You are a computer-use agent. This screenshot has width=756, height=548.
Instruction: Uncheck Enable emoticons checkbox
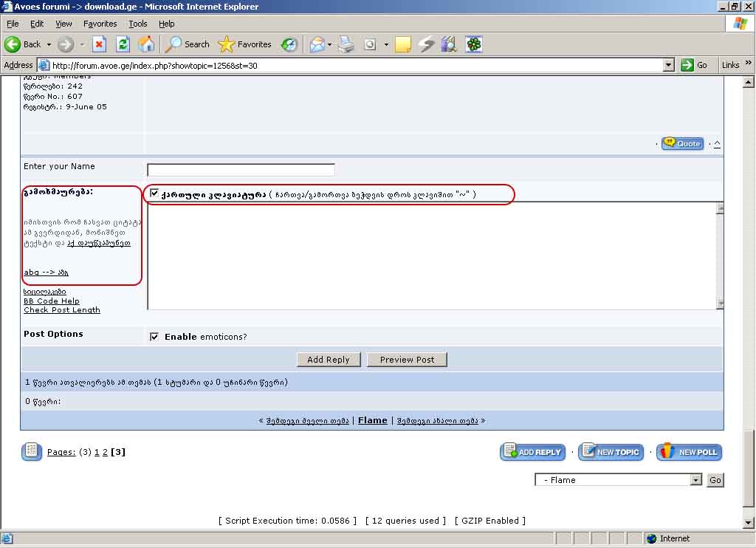click(x=154, y=336)
